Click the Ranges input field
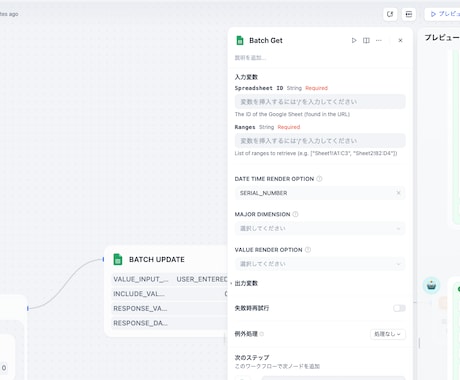Image resolution: width=460 pixels, height=380 pixels. (x=320, y=141)
